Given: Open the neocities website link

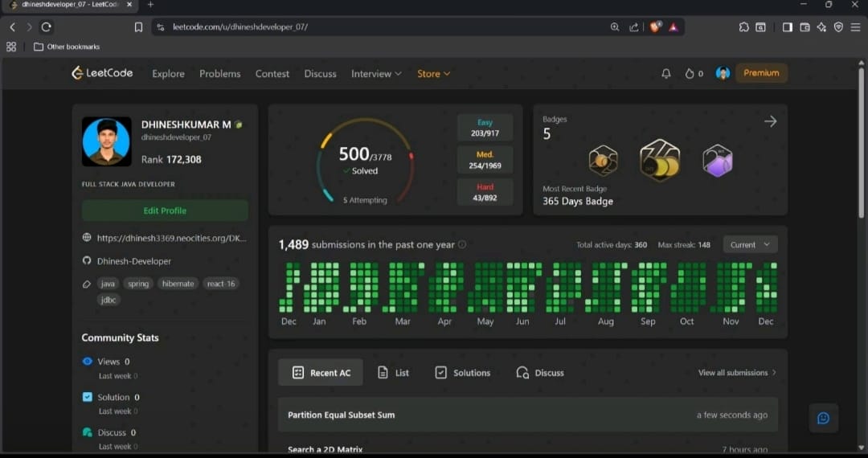Looking at the screenshot, I should [172, 238].
